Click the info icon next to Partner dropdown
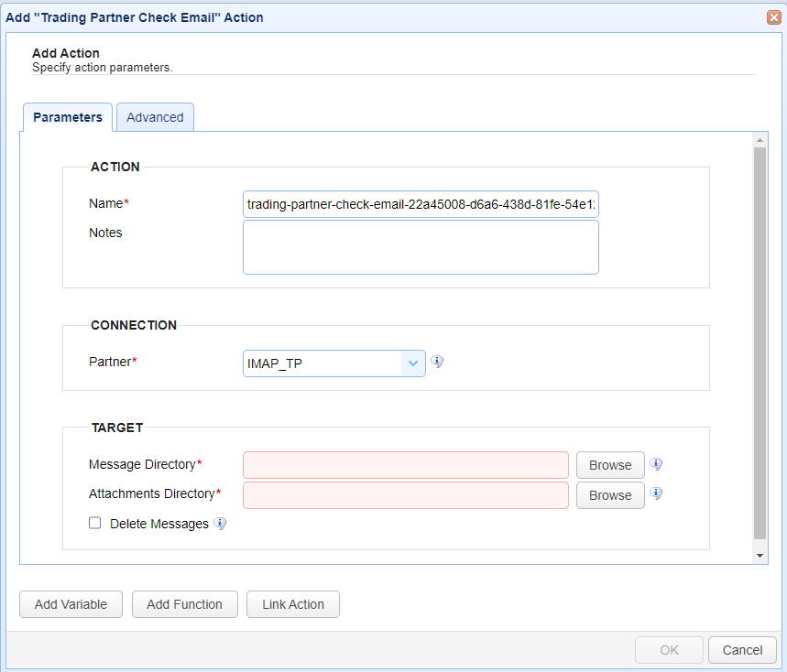This screenshot has width=787, height=672. pos(437,362)
